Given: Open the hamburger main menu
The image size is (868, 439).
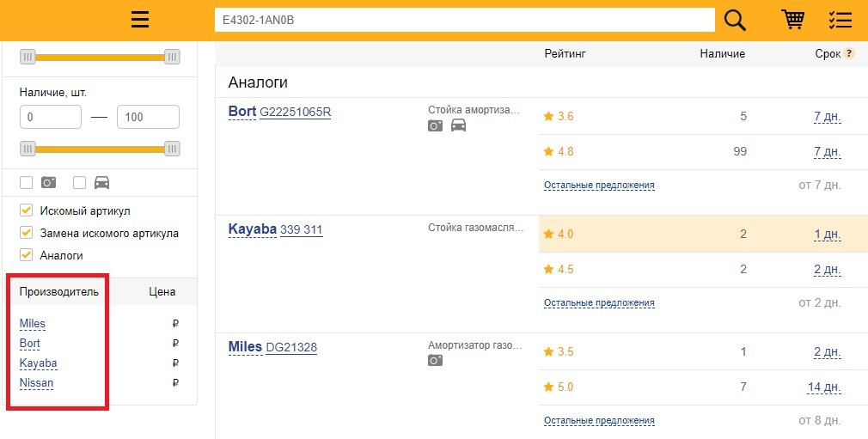Looking at the screenshot, I should pos(140,20).
